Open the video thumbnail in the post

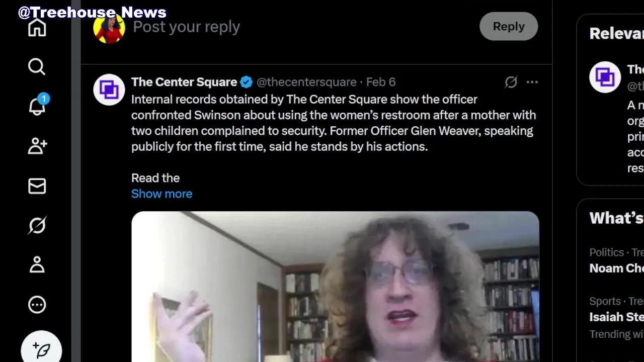[x=335, y=287]
